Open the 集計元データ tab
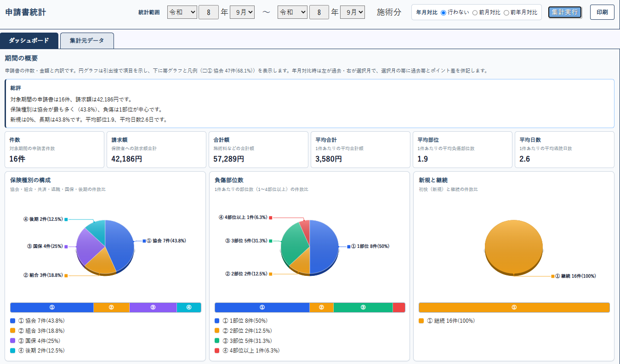 tap(87, 40)
